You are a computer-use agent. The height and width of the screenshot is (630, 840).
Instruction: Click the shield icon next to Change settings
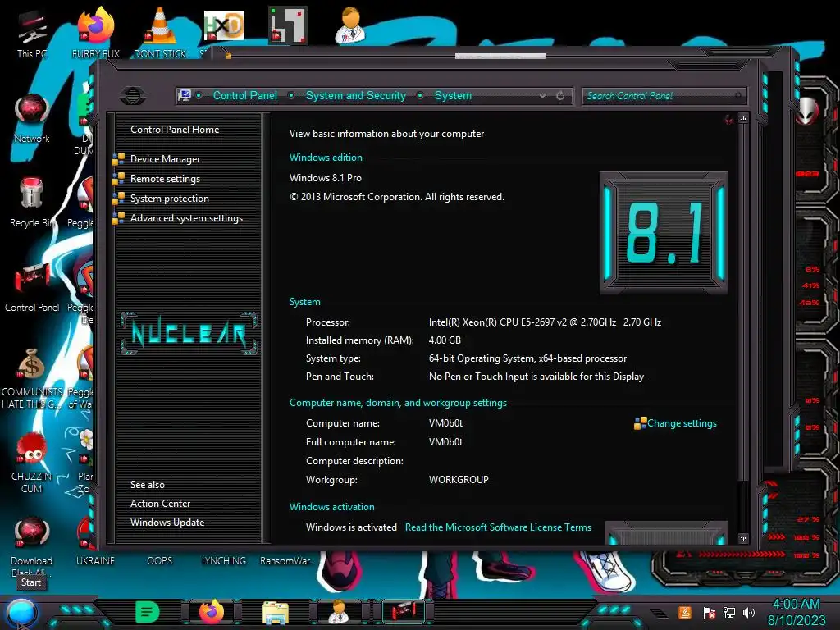pyautogui.click(x=640, y=423)
